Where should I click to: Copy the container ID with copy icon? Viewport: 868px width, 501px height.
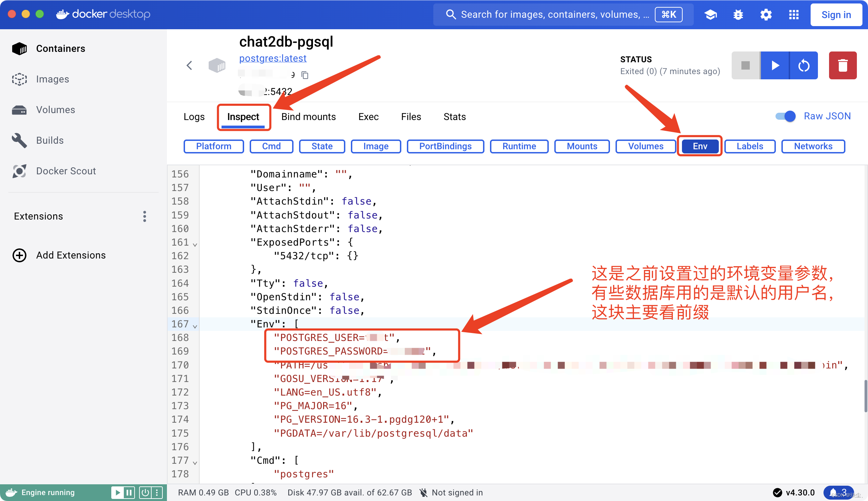coord(305,75)
